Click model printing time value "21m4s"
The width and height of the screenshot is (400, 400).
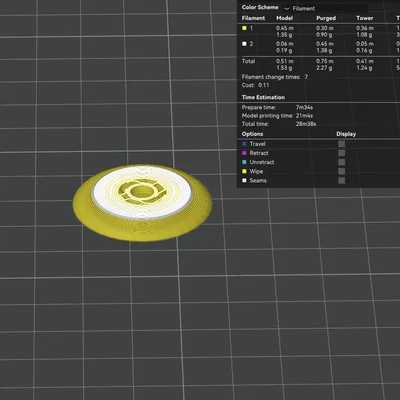pos(304,116)
